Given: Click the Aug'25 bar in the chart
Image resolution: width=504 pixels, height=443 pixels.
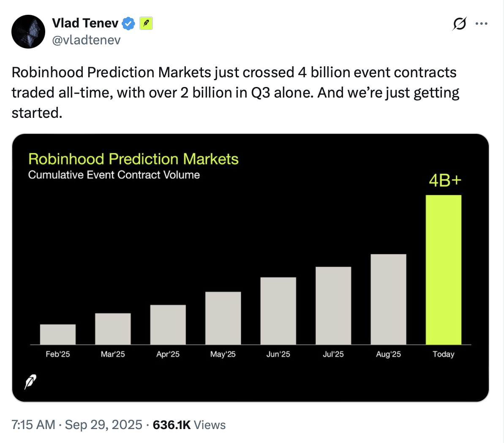Looking at the screenshot, I should point(388,299).
